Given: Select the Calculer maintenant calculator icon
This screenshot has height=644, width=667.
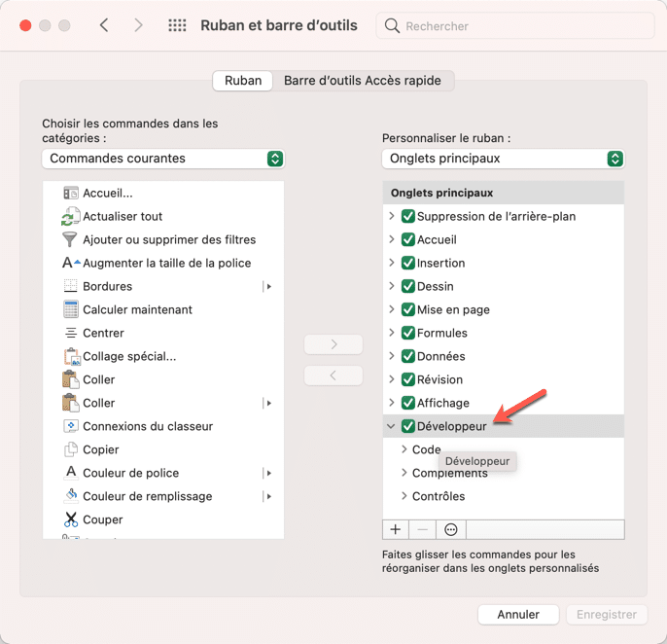Looking at the screenshot, I should [71, 309].
